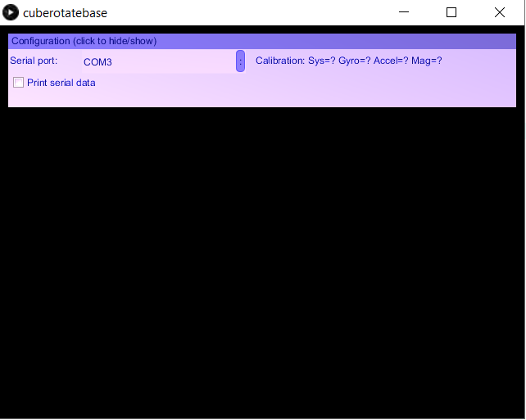The height and width of the screenshot is (420, 526).
Task: Select the COM3 serial port field
Action: coord(156,61)
